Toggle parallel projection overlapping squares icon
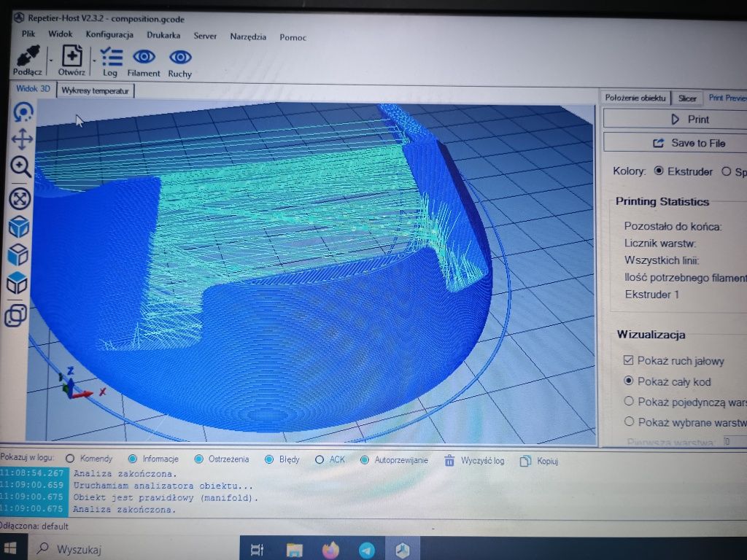The image size is (747, 560). [x=16, y=315]
